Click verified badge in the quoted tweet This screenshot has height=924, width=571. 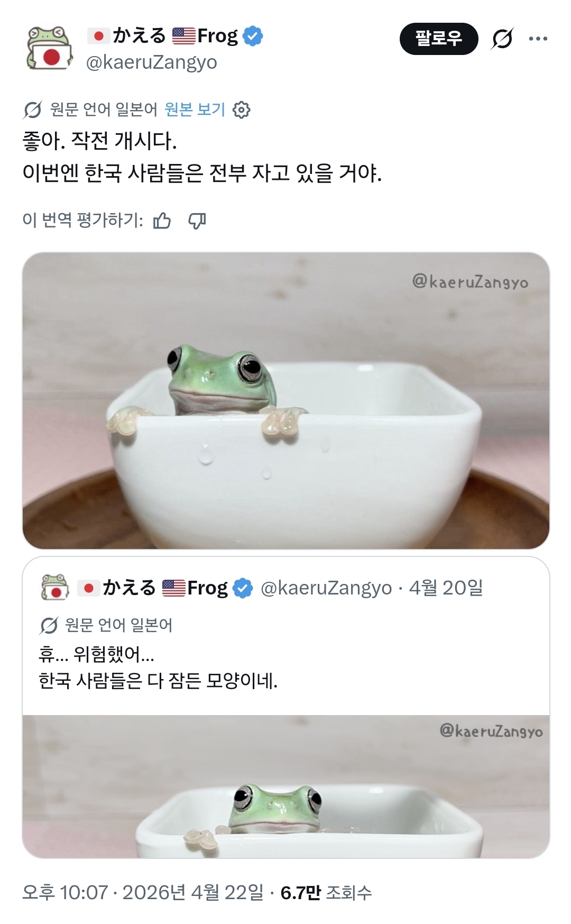pyautogui.click(x=243, y=588)
